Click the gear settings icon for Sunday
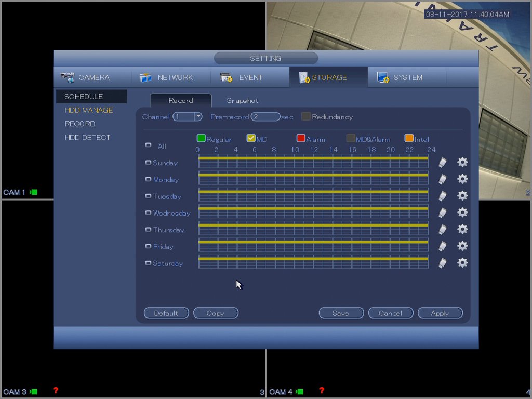Screen dimensions: 532x399 coord(462,163)
